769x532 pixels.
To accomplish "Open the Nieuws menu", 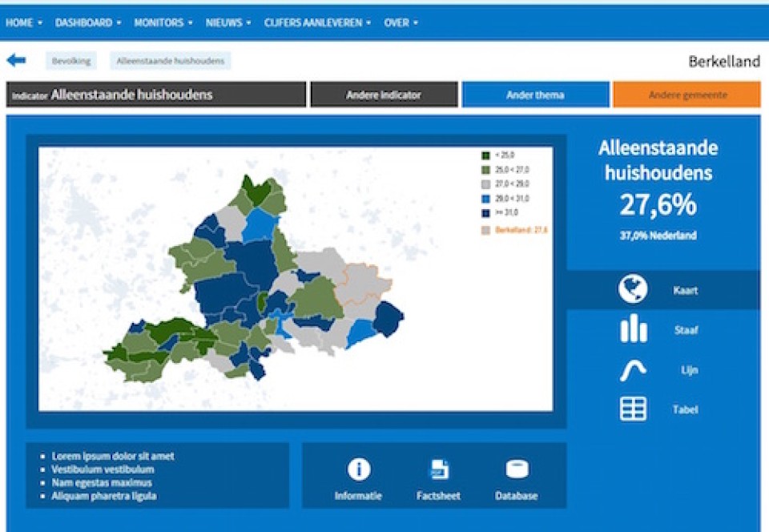I will [x=227, y=23].
